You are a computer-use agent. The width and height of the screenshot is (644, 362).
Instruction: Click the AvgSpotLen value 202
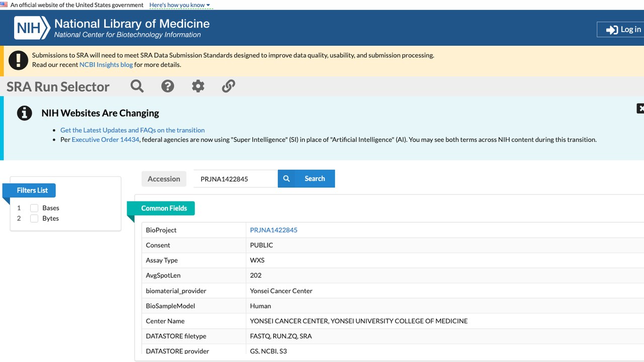256,276
